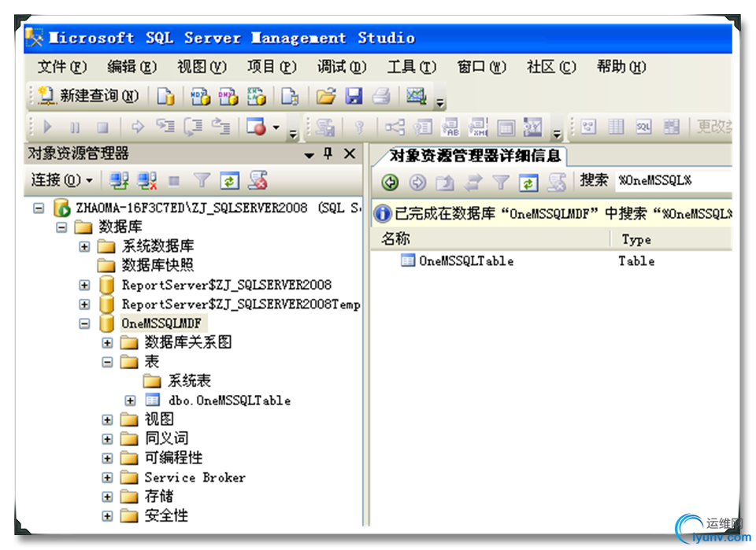
Task: Expand the 同义词 folder
Action: pyautogui.click(x=107, y=439)
